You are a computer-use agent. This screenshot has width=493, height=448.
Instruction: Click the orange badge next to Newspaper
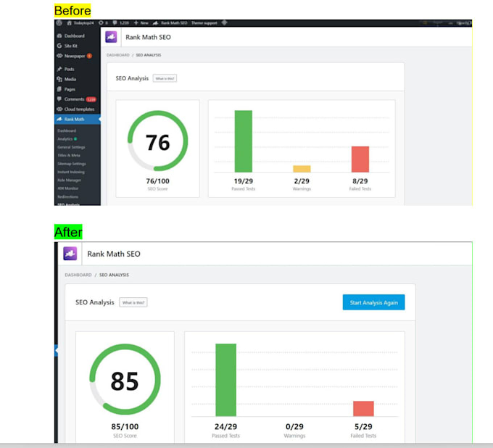89,56
